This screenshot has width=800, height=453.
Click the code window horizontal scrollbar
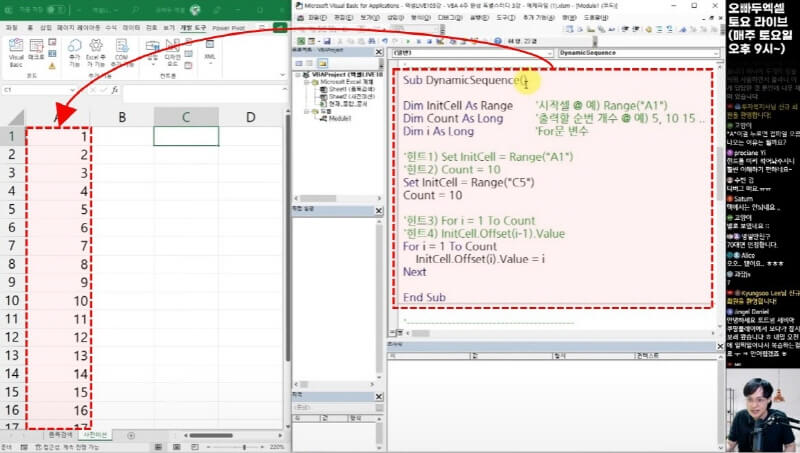click(x=560, y=333)
